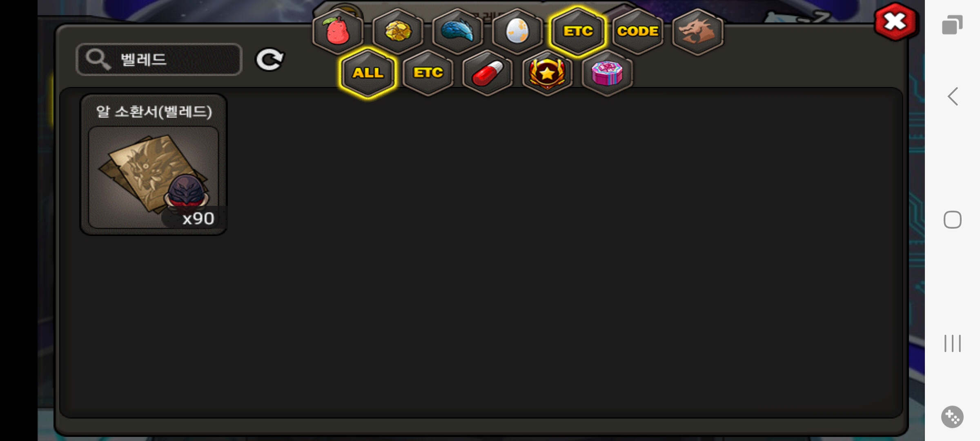Reset search with the refresh arrow
Screen dimensions: 980x441
click(x=269, y=60)
